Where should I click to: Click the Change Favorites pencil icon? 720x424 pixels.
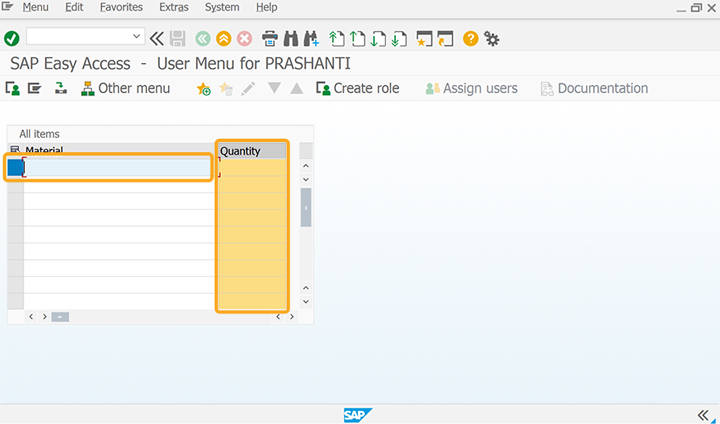pyautogui.click(x=248, y=88)
